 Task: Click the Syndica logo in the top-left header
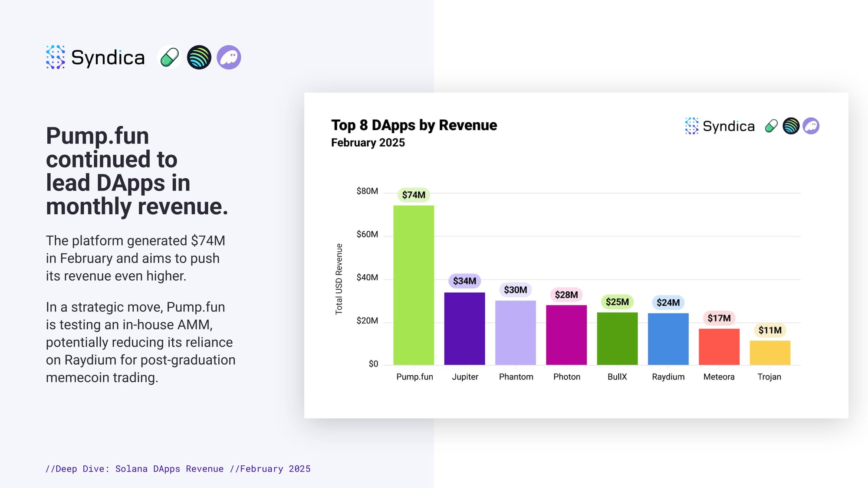click(x=95, y=57)
